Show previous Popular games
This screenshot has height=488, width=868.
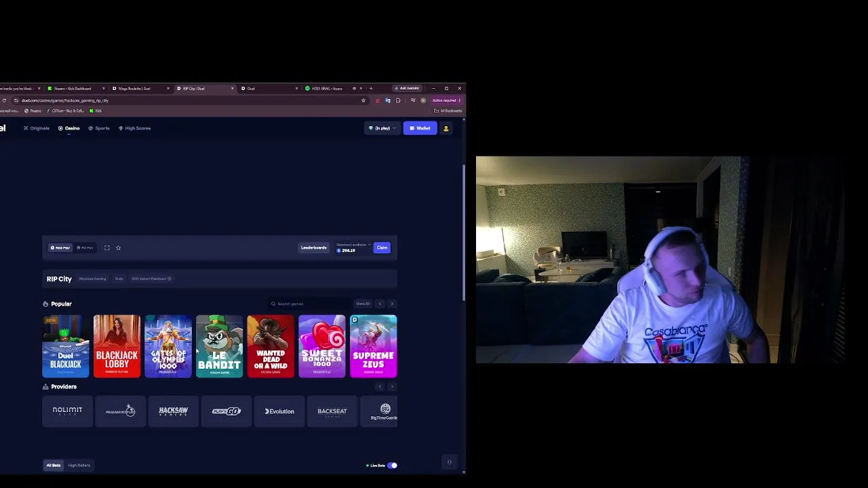[380, 304]
